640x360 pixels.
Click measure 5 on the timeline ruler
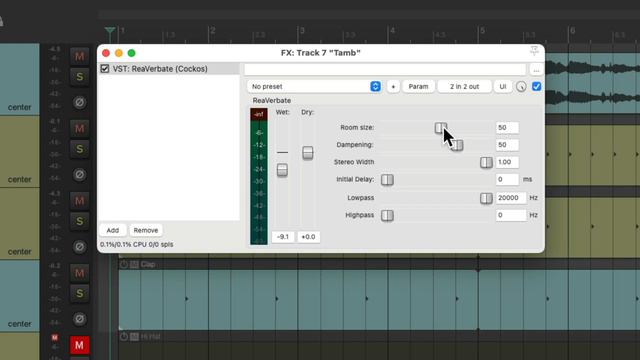coord(482,31)
